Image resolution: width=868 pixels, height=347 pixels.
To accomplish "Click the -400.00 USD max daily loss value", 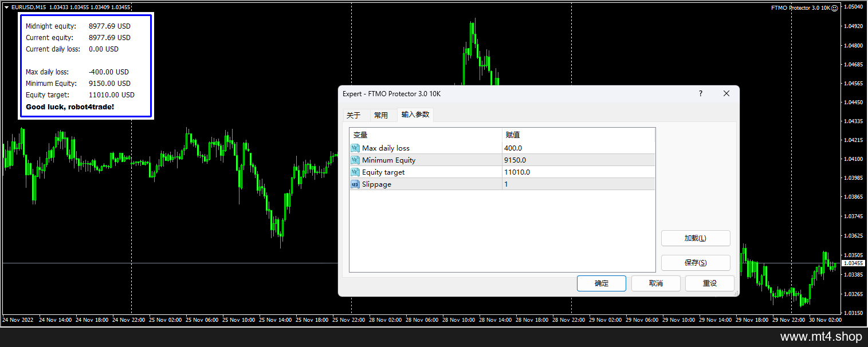I will click(109, 72).
